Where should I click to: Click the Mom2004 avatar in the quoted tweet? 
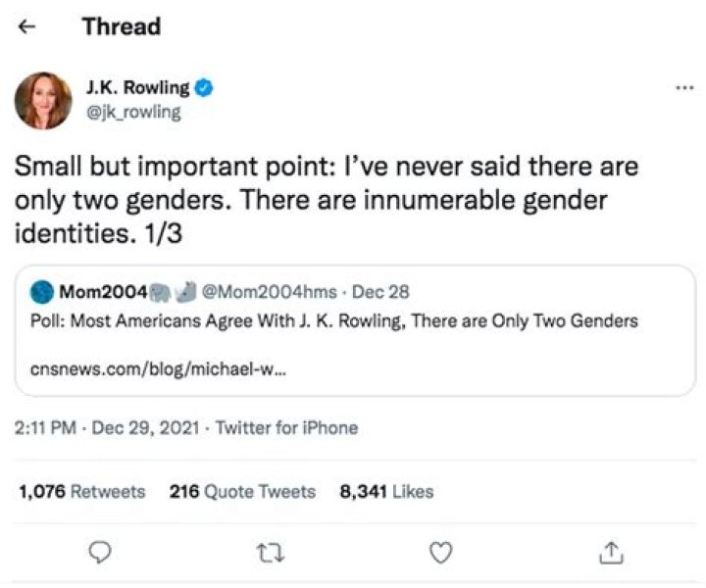pos(43,292)
